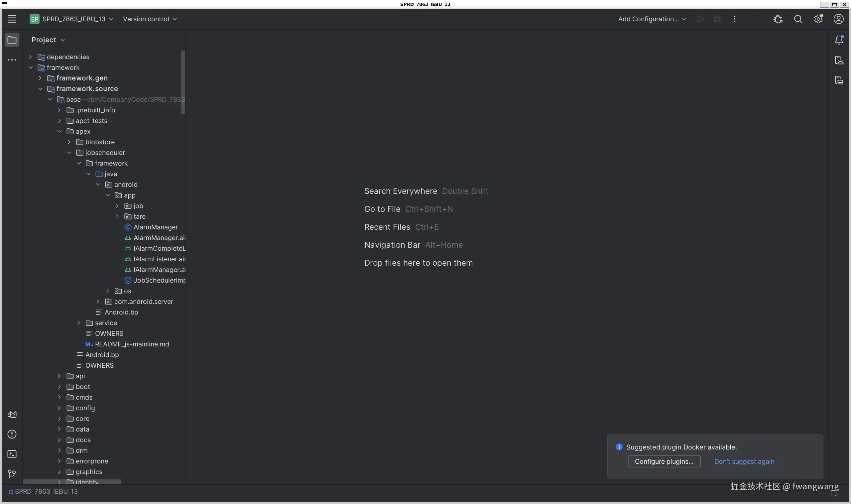The image size is (851, 504).
Task: Select the AlarmManager class file
Action: (155, 227)
